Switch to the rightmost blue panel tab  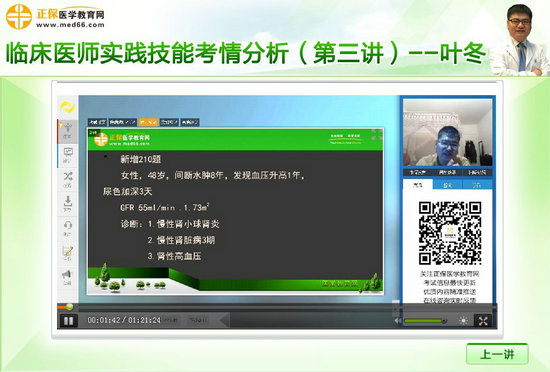477,185
